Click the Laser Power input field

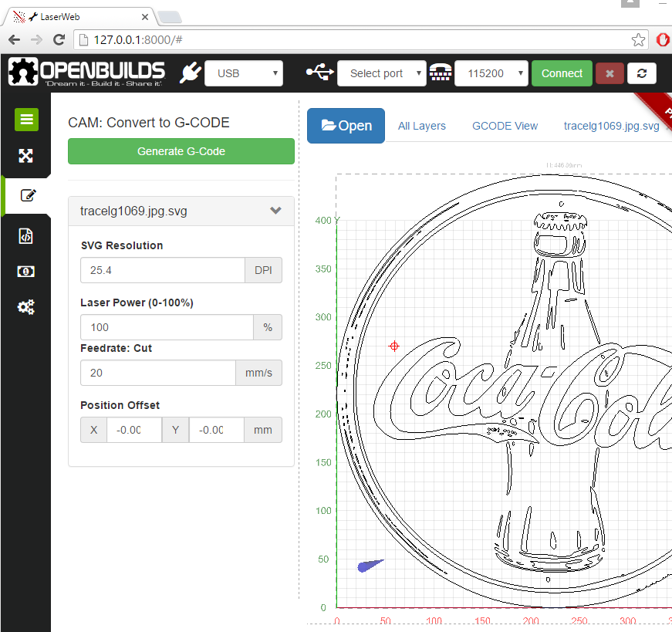[167, 327]
